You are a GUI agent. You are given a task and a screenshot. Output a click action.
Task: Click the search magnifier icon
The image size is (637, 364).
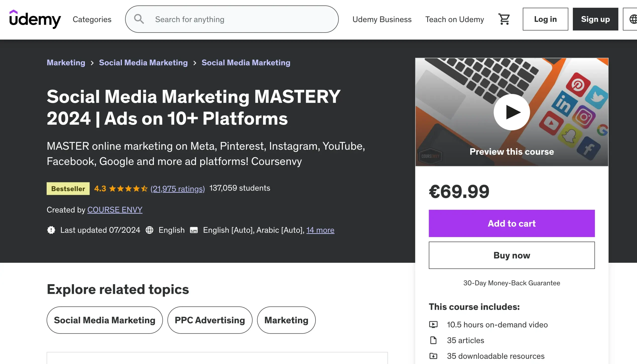(139, 19)
